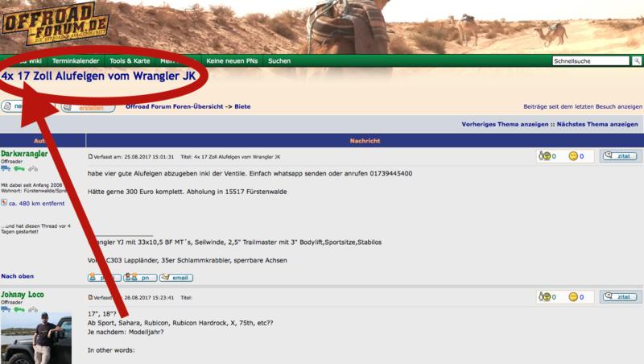This screenshot has width=644, height=364.
Task: Click the Offroad-Forum.de logo
Action: [56, 24]
